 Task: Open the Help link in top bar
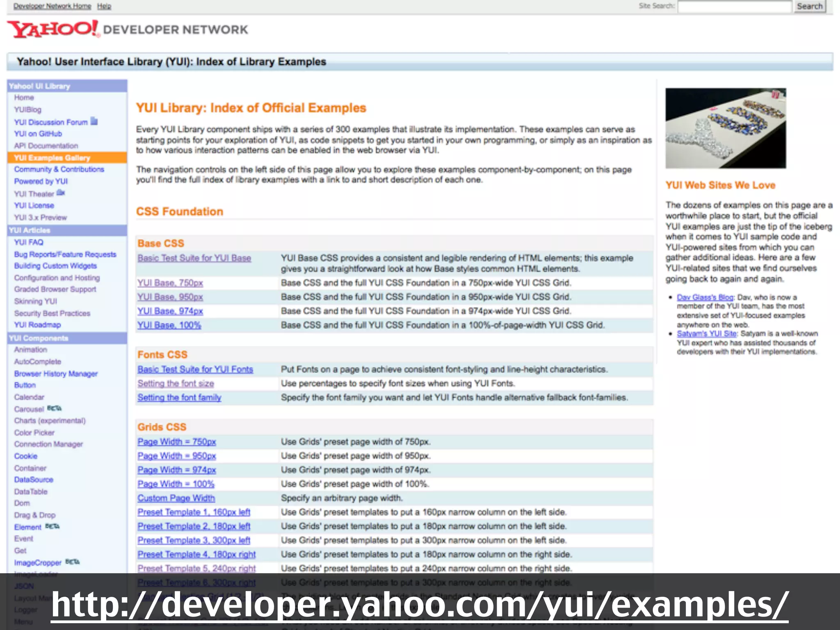104,6
